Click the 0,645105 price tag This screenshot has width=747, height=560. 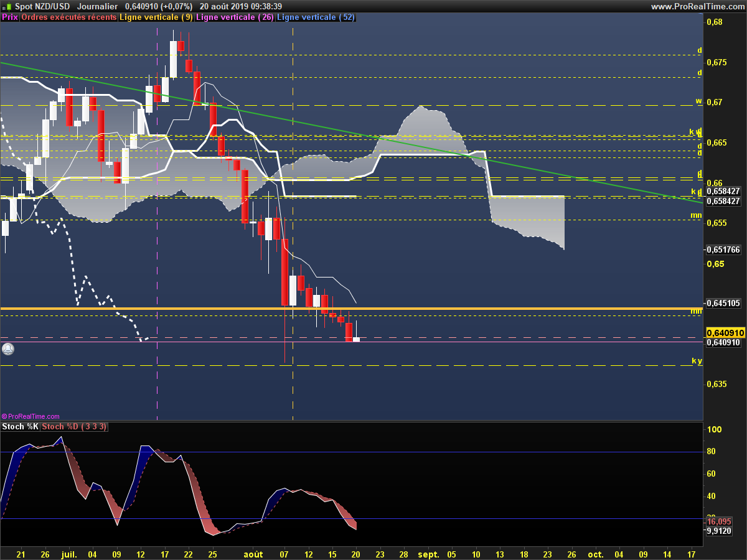click(723, 304)
